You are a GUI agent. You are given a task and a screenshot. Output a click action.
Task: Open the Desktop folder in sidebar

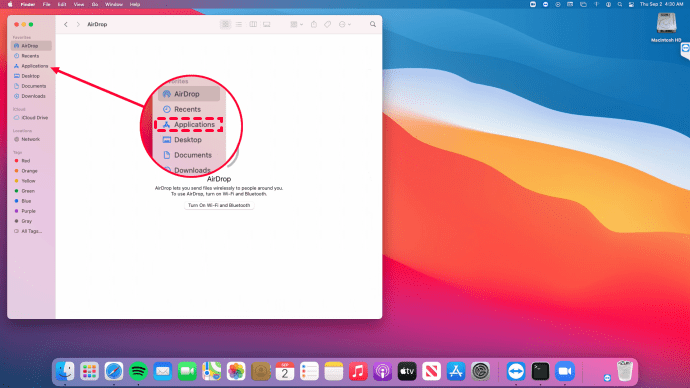(31, 76)
